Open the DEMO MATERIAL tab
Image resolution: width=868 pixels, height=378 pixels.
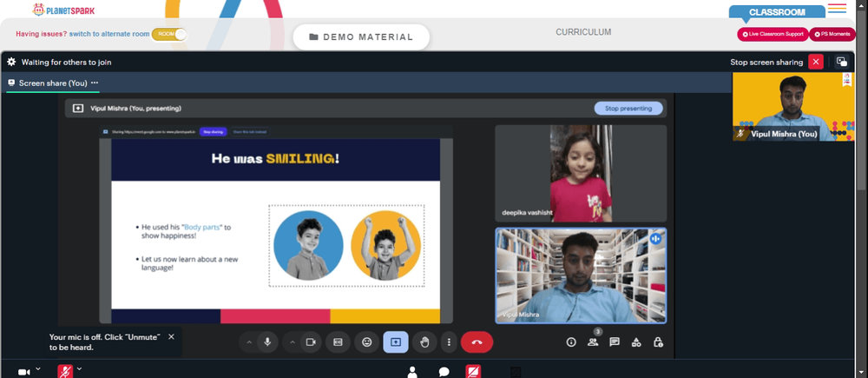[x=361, y=37]
